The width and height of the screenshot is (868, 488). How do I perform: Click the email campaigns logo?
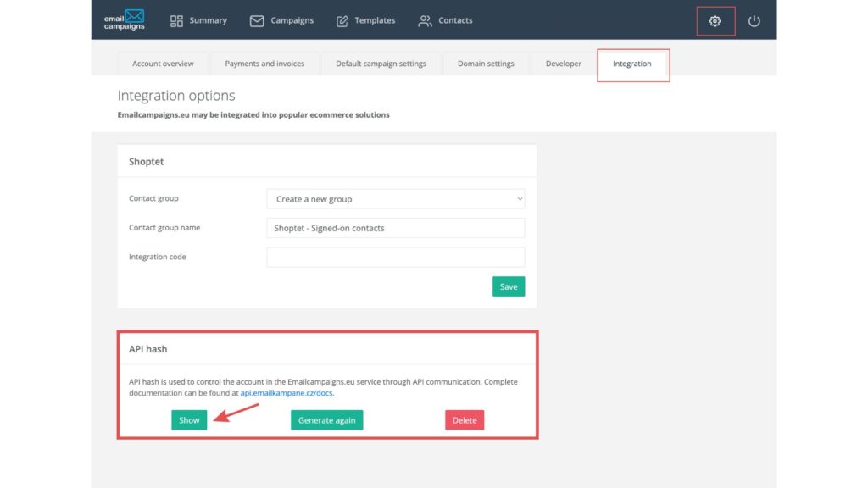125,20
